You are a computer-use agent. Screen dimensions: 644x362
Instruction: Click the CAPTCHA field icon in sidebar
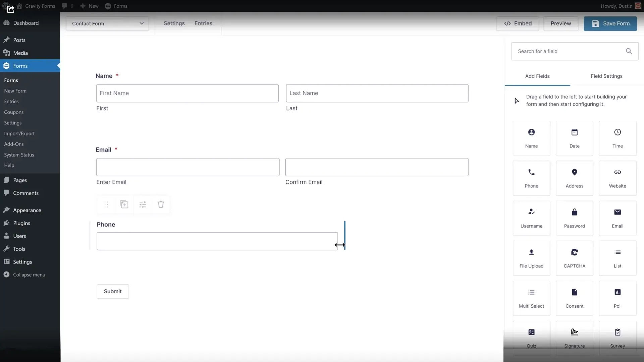click(x=575, y=258)
